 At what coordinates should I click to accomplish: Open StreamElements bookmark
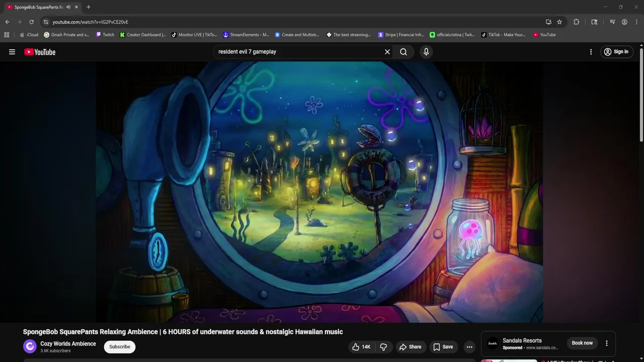pos(246,35)
